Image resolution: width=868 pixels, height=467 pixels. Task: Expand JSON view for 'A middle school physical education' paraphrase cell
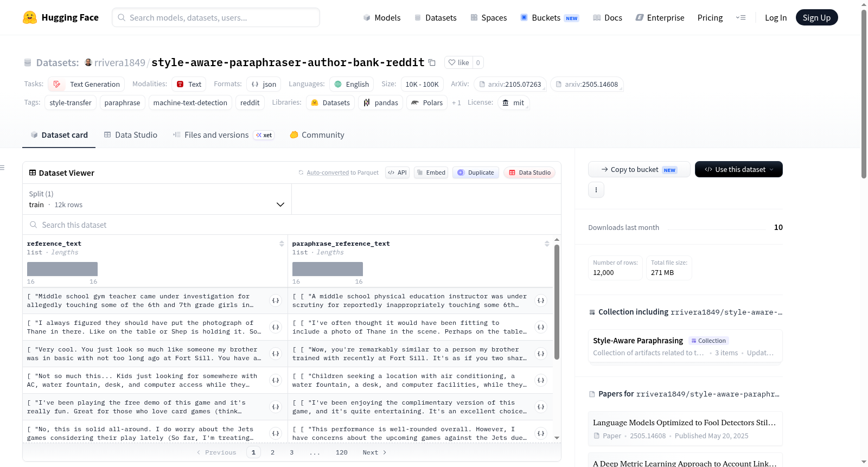click(x=541, y=300)
